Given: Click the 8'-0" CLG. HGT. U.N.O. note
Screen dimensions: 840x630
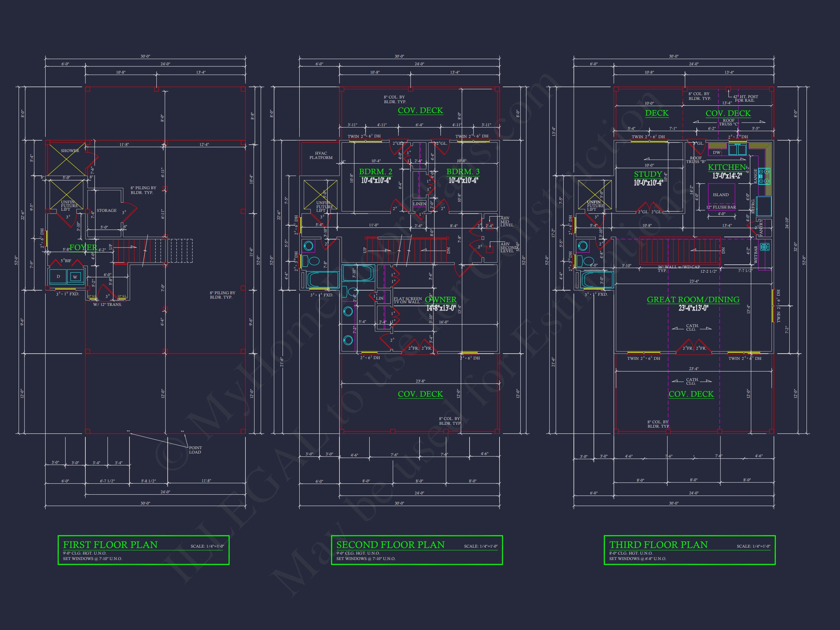Looking at the screenshot, I should point(631,553).
